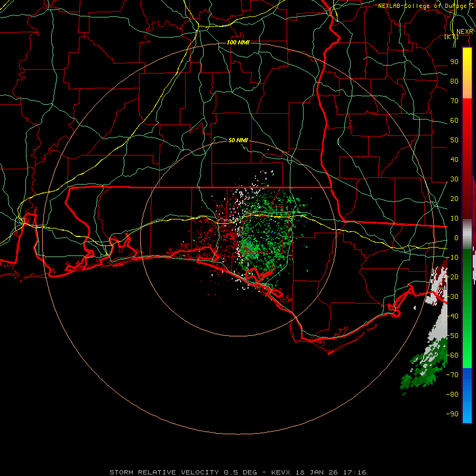The width and height of the screenshot is (476, 476).
Task: Click the "NEXLAB-College of DuPage" header text
Action: point(422,6)
